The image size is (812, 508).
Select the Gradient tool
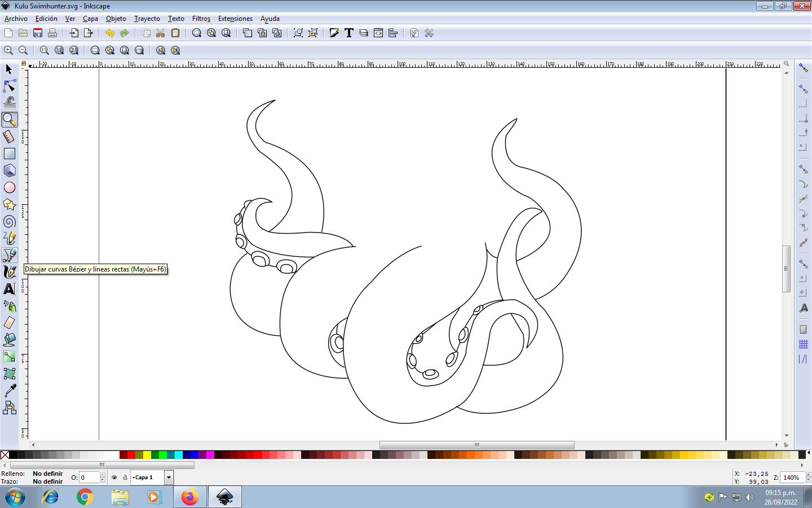pos(9,357)
